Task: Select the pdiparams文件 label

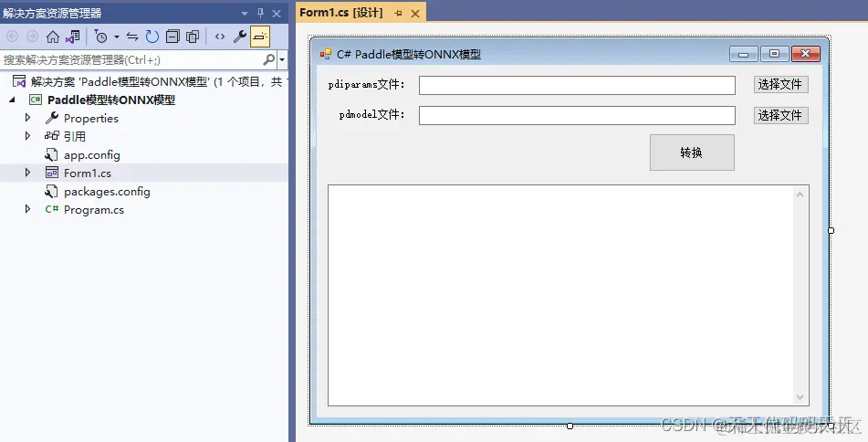Action: click(367, 85)
